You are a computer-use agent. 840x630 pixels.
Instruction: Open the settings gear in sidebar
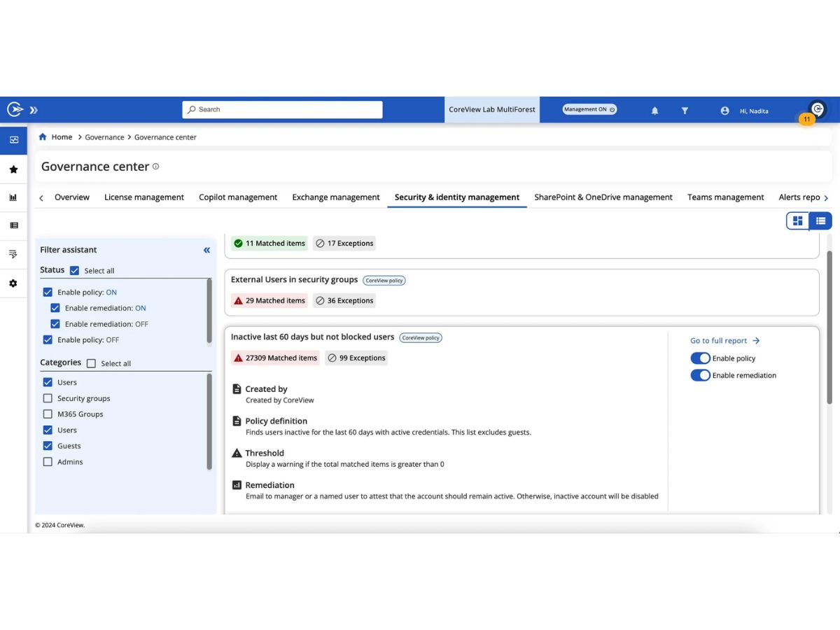[13, 283]
